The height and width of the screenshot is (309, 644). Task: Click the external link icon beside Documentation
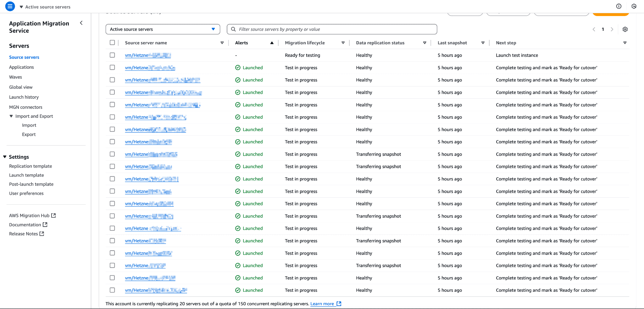coord(45,224)
